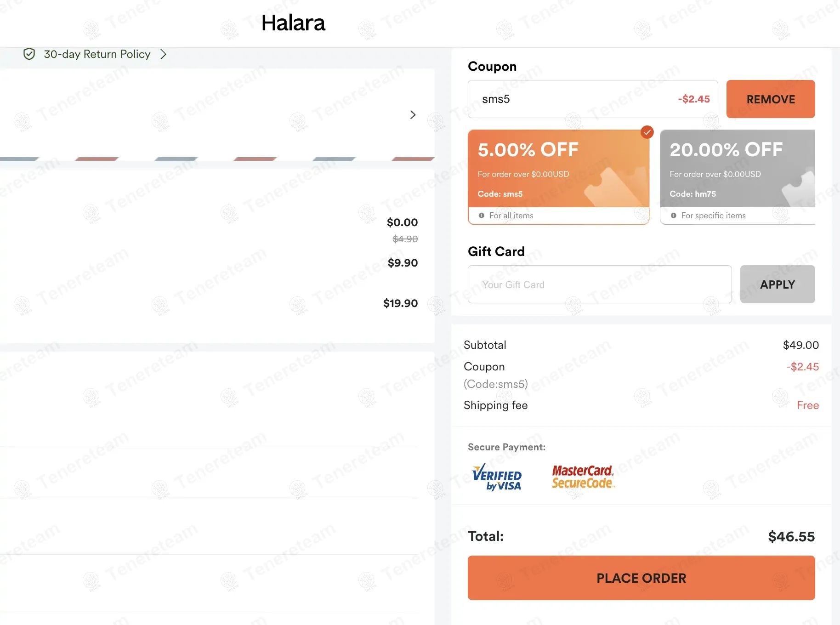Click the Verified by Visa logo
This screenshot has width=840, height=625.
tap(497, 477)
